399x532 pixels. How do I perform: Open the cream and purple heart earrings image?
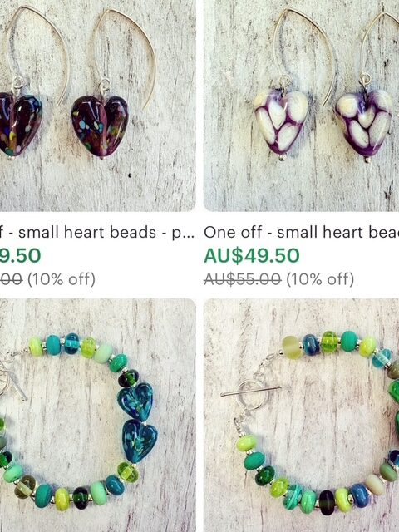point(301,106)
